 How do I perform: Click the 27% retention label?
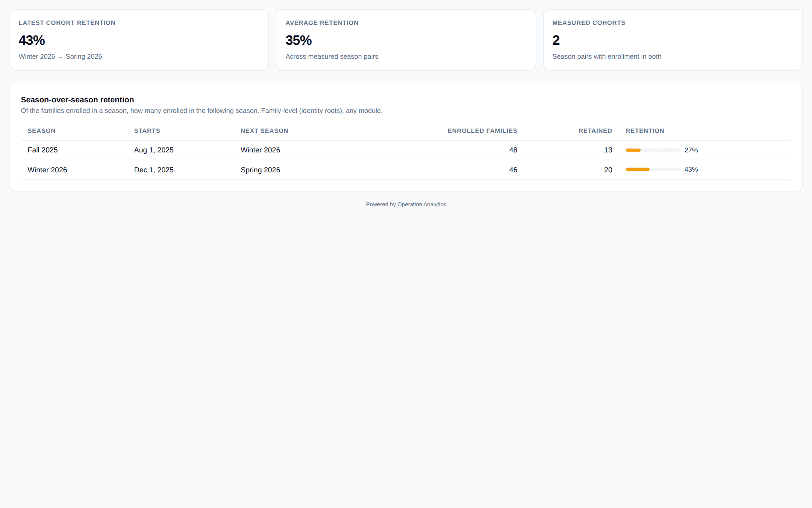691,150
